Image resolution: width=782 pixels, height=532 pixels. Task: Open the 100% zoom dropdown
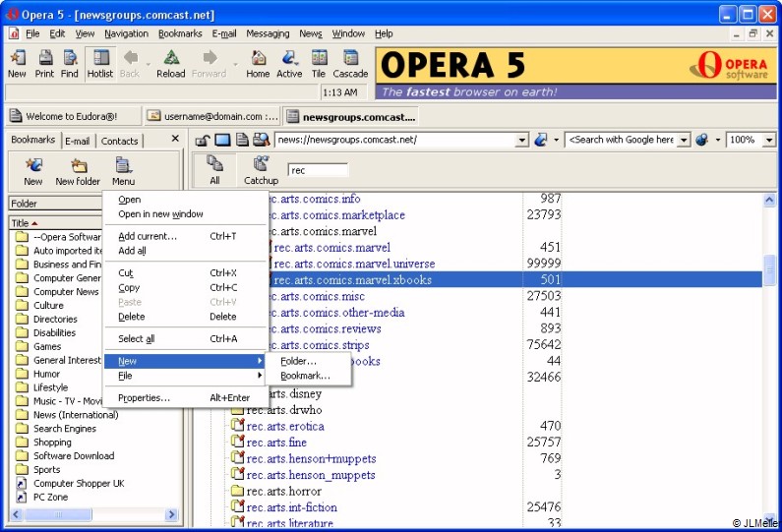[x=769, y=140]
